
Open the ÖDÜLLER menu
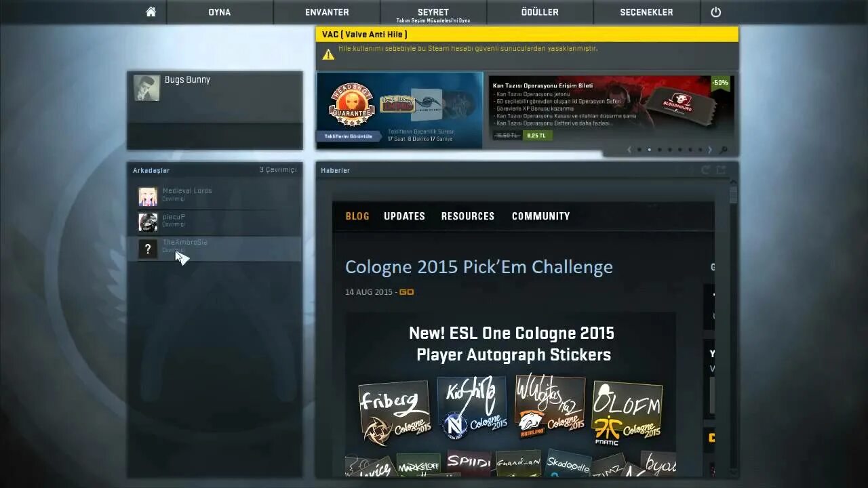pyautogui.click(x=540, y=12)
